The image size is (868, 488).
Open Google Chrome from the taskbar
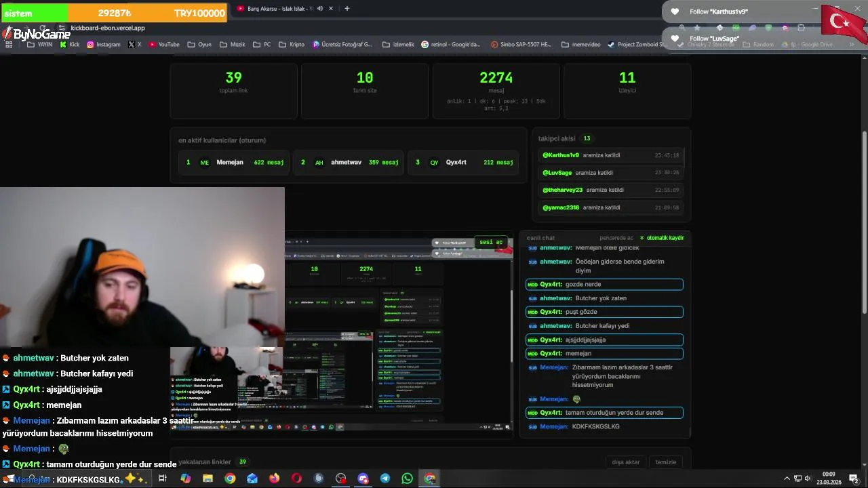230,479
